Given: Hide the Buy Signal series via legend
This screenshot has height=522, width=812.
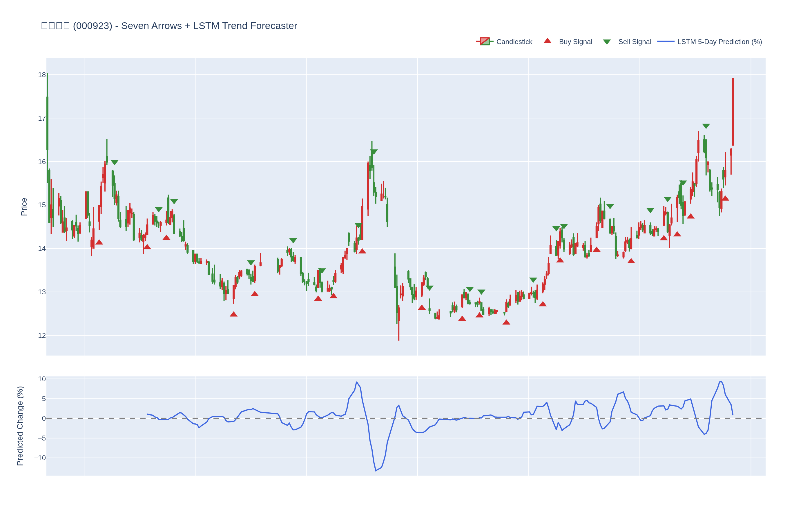Looking at the screenshot, I should coord(575,42).
